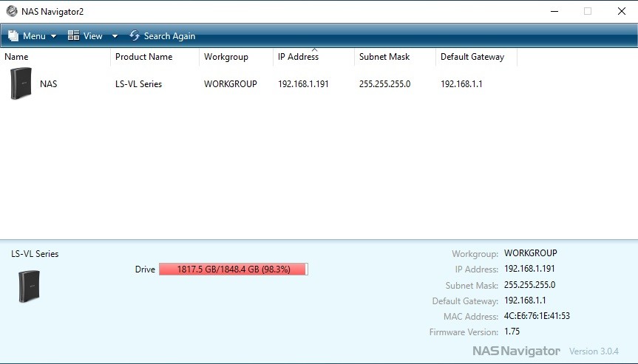Click the MAC Address 4C:E6:76:1E:41:53
The width and height of the screenshot is (638, 364).
tap(537, 316)
